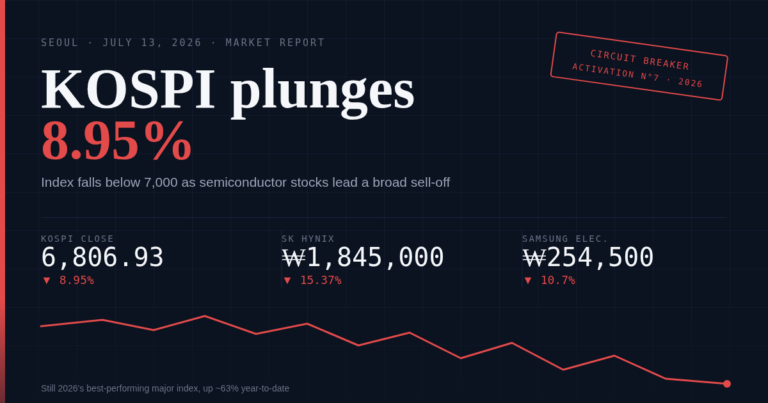Select the 254,500 share price

pyautogui.click(x=600, y=258)
